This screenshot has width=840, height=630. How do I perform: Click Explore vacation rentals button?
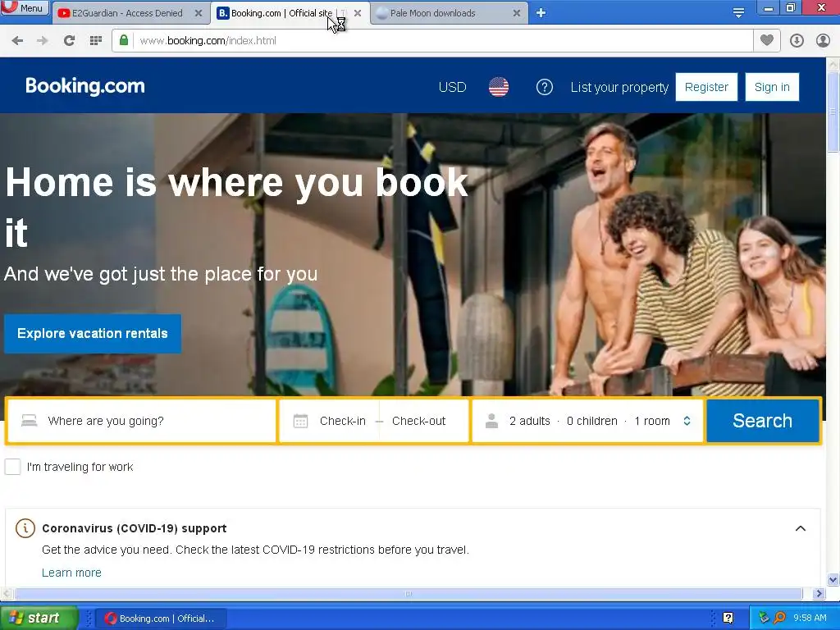point(93,333)
